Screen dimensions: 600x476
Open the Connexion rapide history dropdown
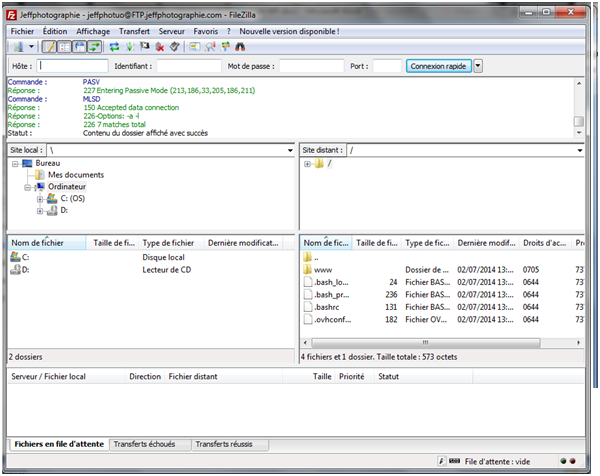click(x=478, y=66)
